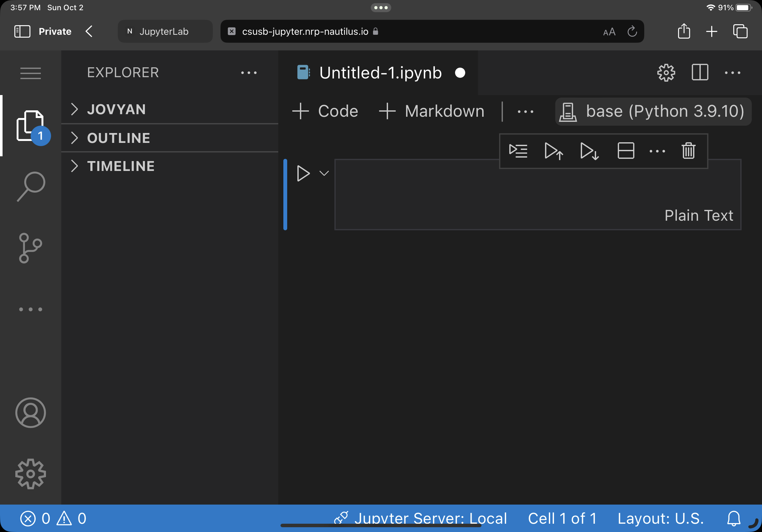Change cell language from Plain Text

pos(698,216)
